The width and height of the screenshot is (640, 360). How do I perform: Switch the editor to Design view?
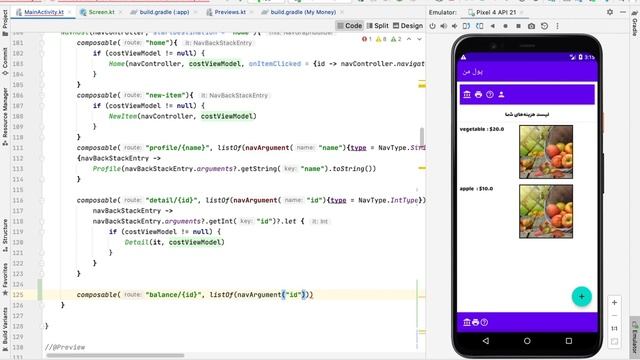(x=407, y=26)
